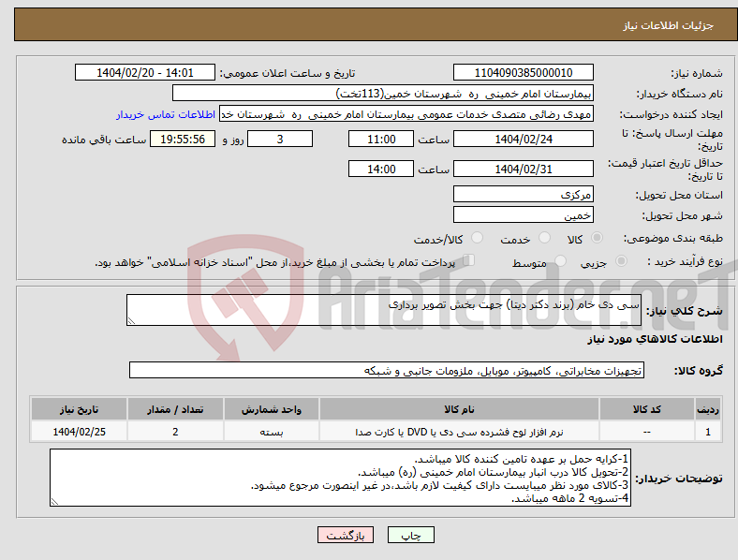Viewport: 738px width, 560px height.
Task: Select the خدمت radio button
Action: [544, 238]
